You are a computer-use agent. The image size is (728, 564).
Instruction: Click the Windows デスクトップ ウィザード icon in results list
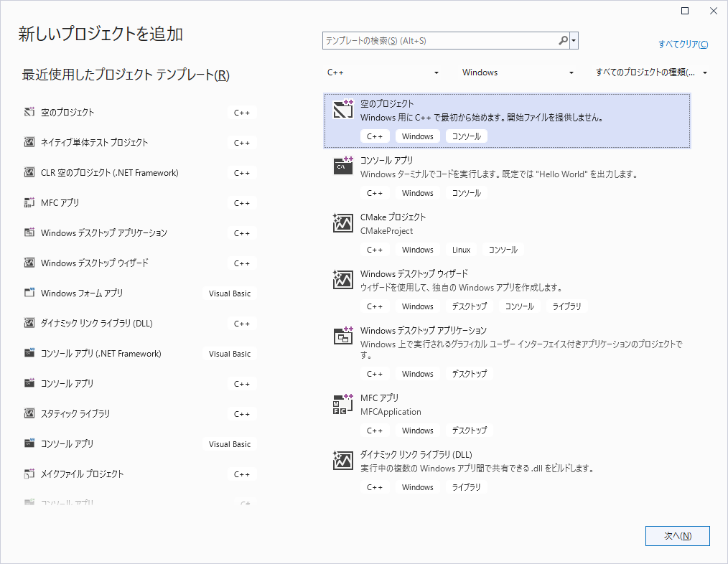tap(343, 279)
